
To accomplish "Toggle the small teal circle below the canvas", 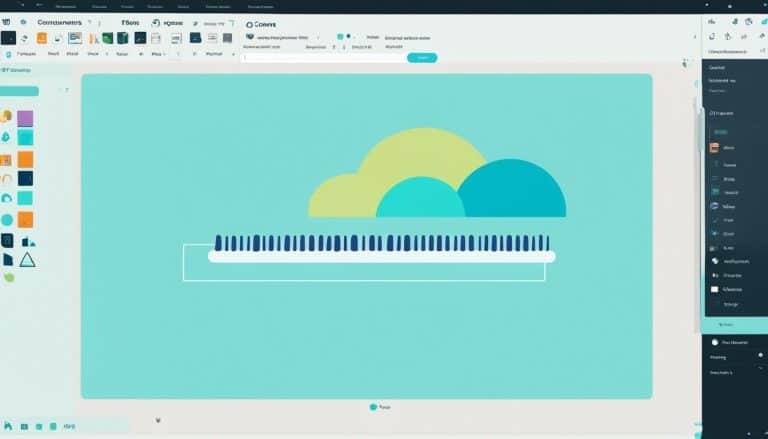I will (373, 407).
